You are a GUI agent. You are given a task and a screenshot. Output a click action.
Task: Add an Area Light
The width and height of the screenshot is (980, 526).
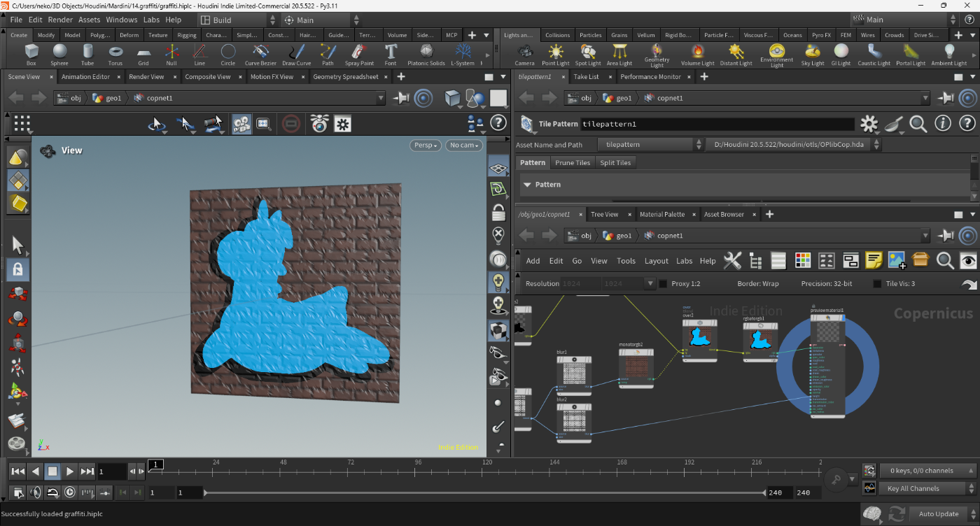pyautogui.click(x=619, y=55)
